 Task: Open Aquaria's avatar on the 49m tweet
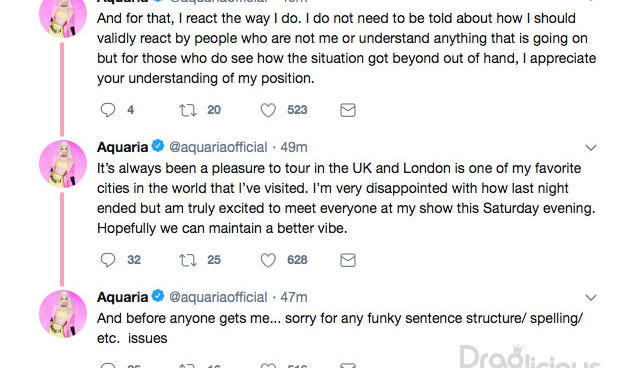(x=63, y=164)
